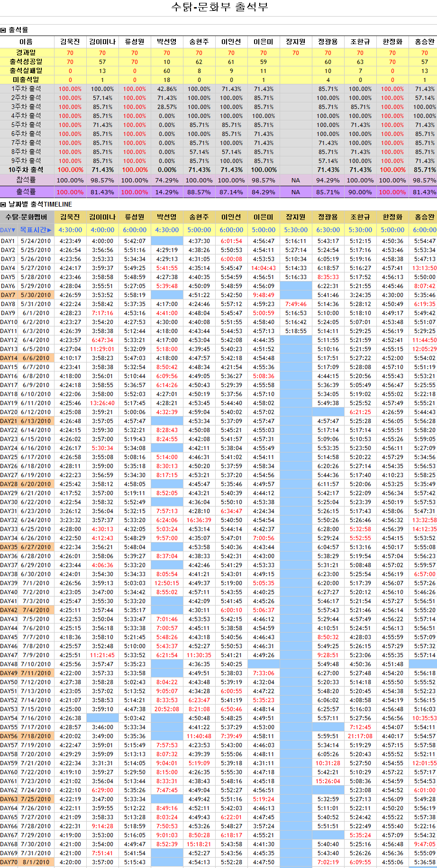Select the red 7:02:19 time on DAY70
Screen dimensions: 437x868
[328, 862]
